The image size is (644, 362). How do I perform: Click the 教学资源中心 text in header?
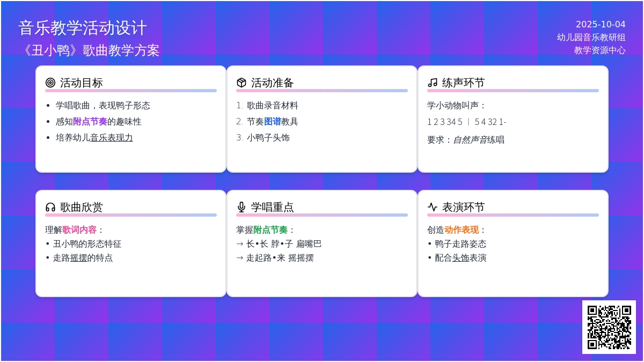(x=599, y=50)
